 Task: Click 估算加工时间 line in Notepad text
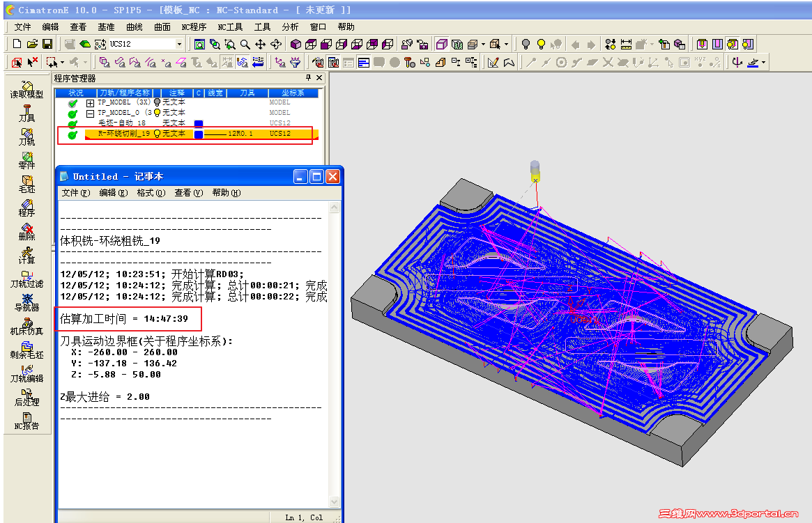[124, 319]
